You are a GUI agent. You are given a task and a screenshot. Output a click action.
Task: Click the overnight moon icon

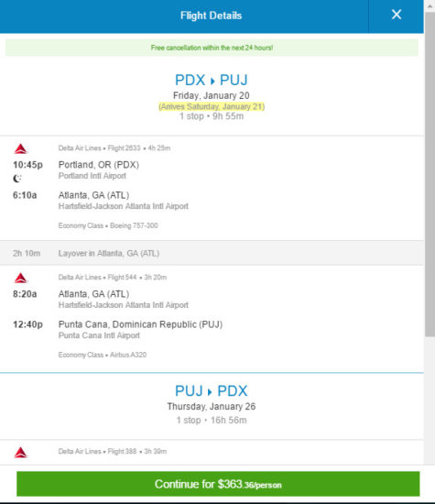[x=17, y=178]
